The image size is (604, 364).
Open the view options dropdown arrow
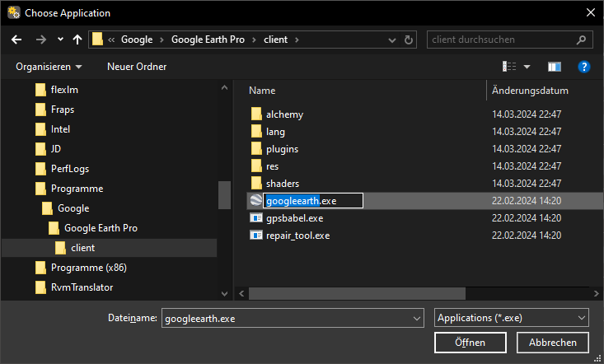[x=527, y=67]
